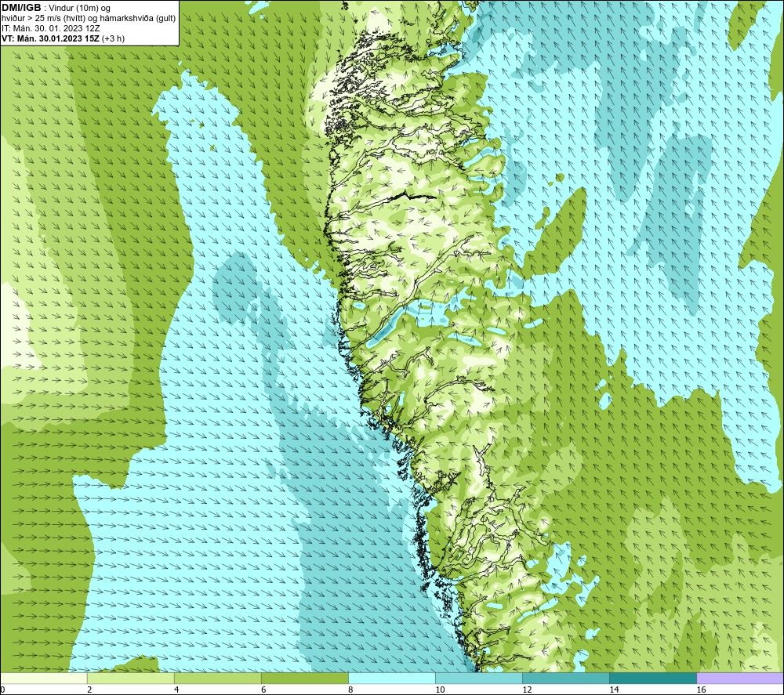Screen dimensions: 784x695
Task: Click the dark teal 14–16 m/s legend segment
Action: click(653, 679)
